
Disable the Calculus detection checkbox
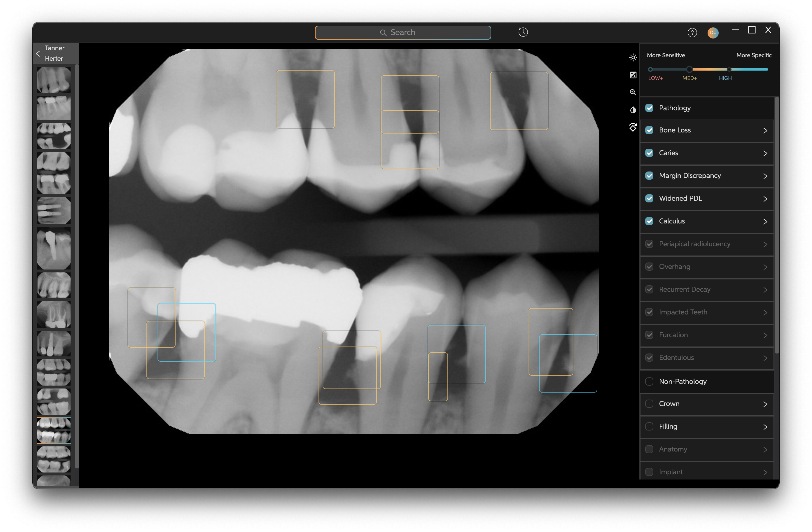click(x=649, y=221)
